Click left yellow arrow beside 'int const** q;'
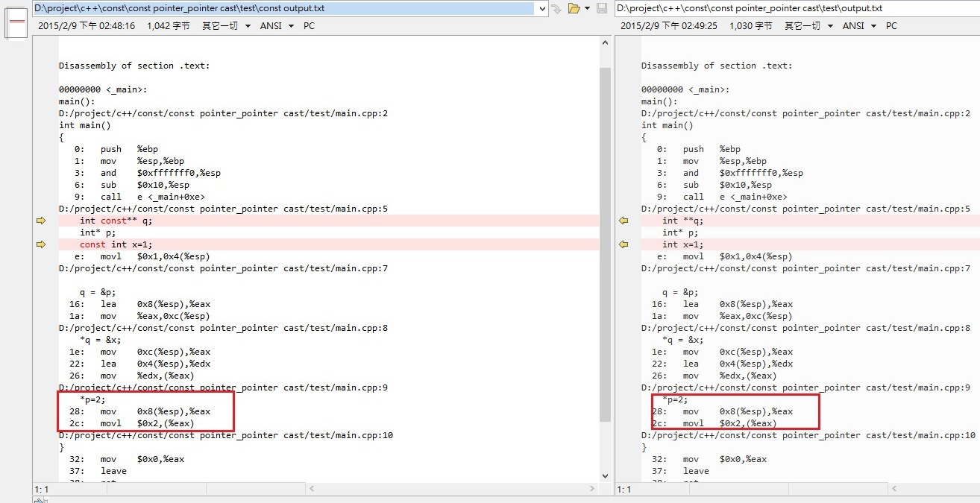Viewport: 980px width, 503px height. [41, 221]
